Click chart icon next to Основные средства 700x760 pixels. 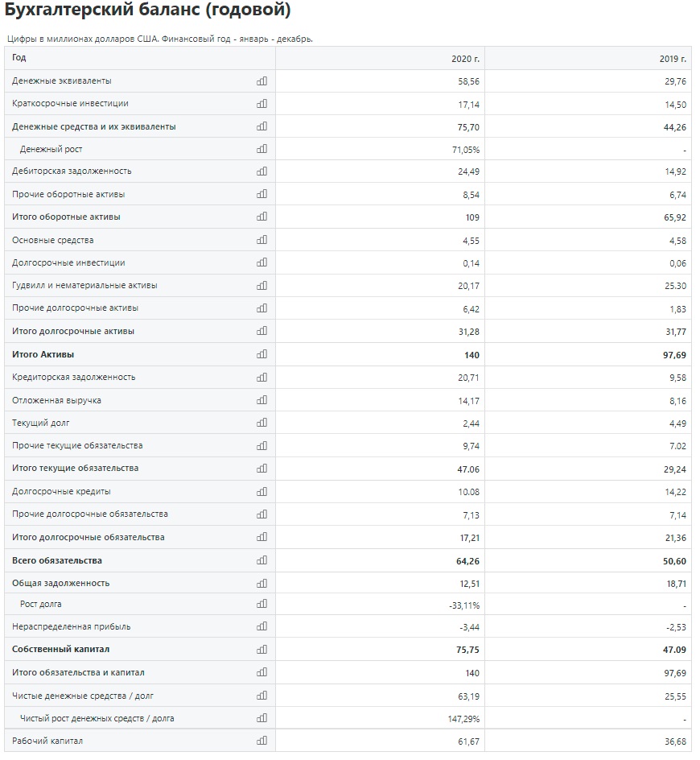(x=261, y=240)
